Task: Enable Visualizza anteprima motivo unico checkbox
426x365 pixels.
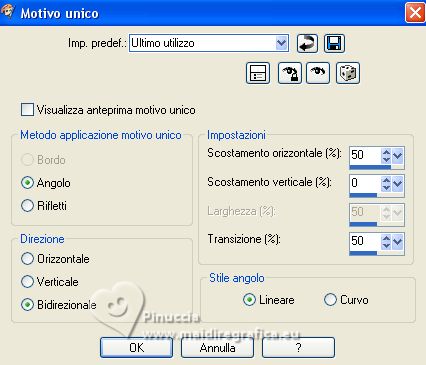Action: coord(27,110)
